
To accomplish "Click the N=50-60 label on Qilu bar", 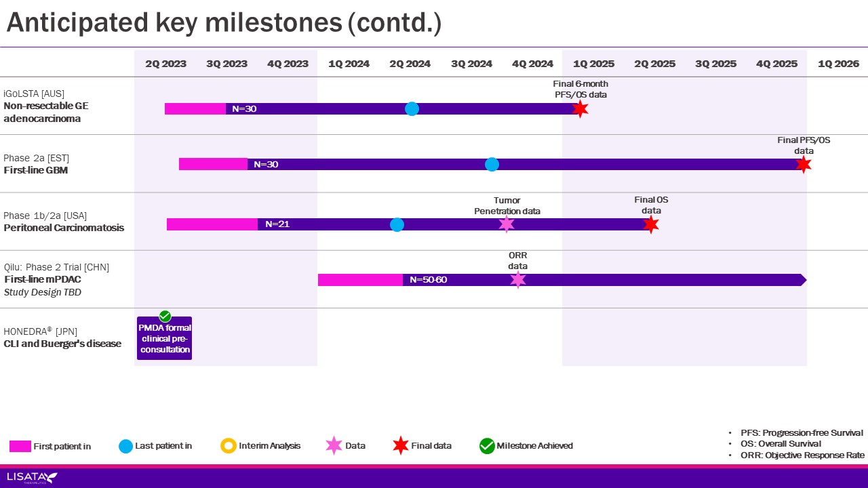I will 427,280.
